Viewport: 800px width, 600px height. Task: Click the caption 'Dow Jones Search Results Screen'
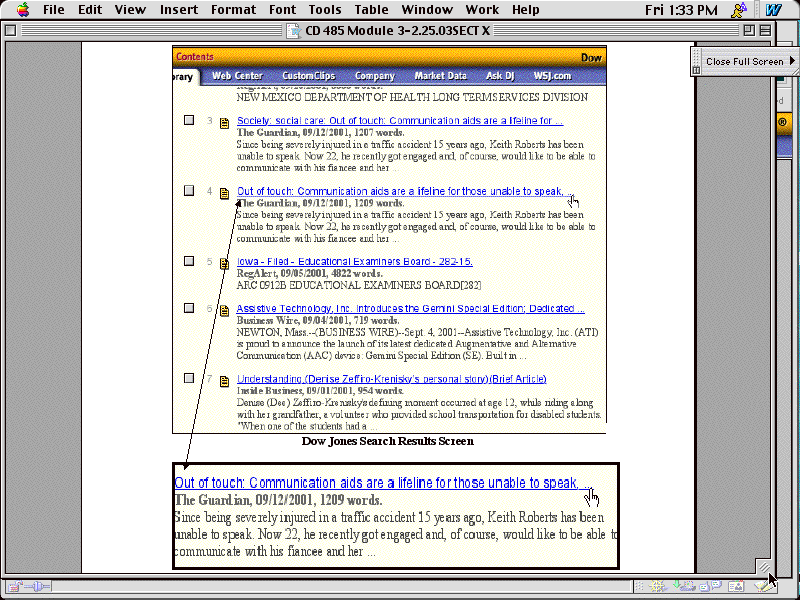388,441
